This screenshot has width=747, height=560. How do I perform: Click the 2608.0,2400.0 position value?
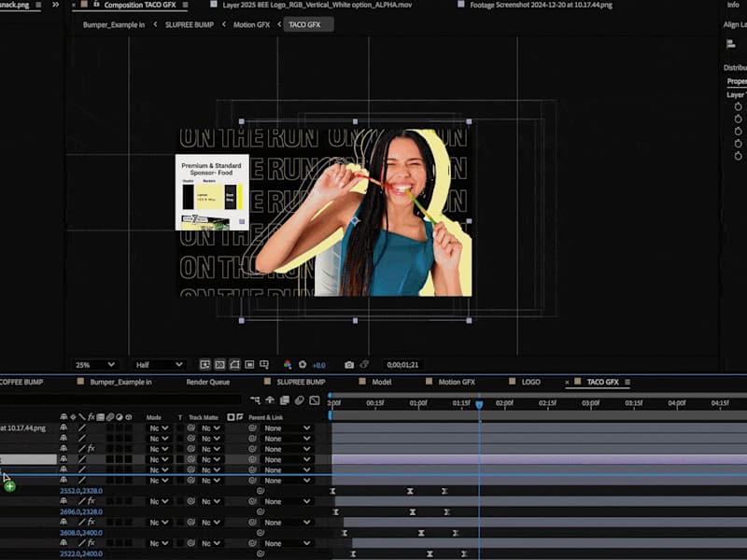(x=81, y=533)
